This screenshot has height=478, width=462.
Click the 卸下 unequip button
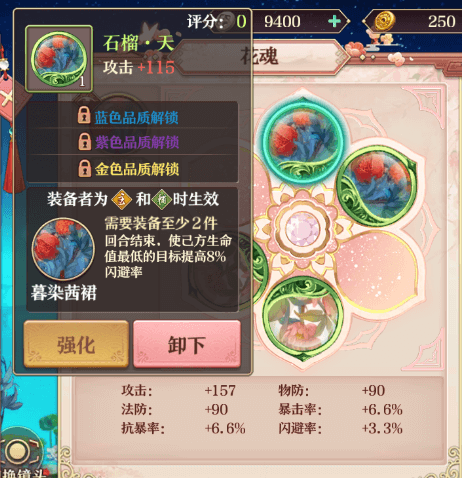tap(187, 344)
